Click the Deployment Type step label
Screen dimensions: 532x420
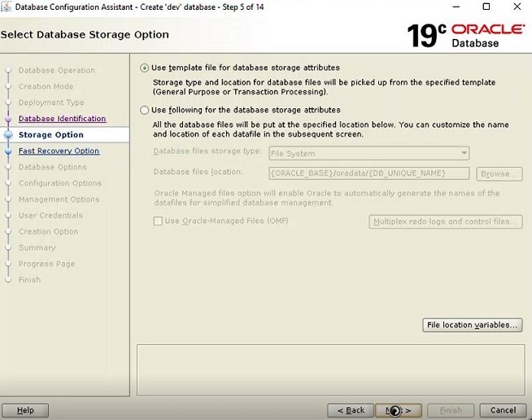(51, 103)
